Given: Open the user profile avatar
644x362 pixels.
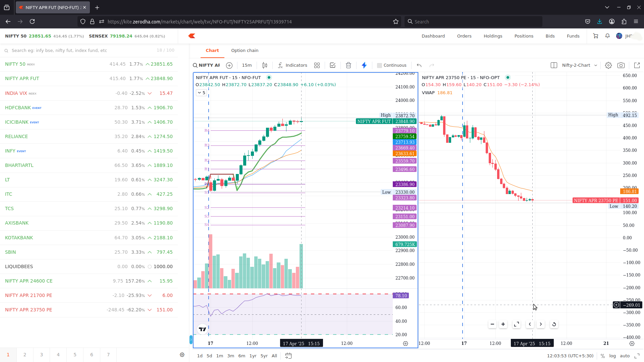Looking at the screenshot, I should (x=619, y=36).
